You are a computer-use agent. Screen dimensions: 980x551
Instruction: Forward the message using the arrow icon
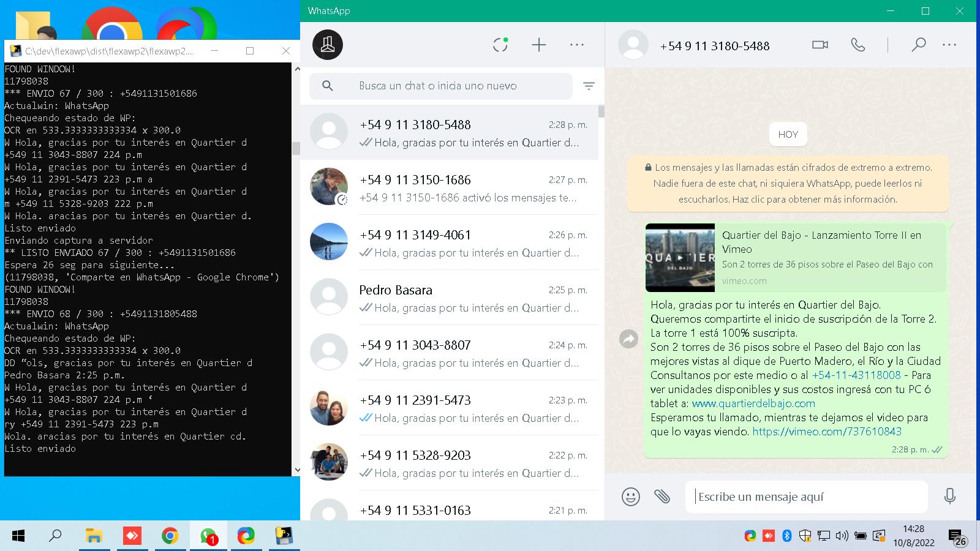click(x=628, y=339)
